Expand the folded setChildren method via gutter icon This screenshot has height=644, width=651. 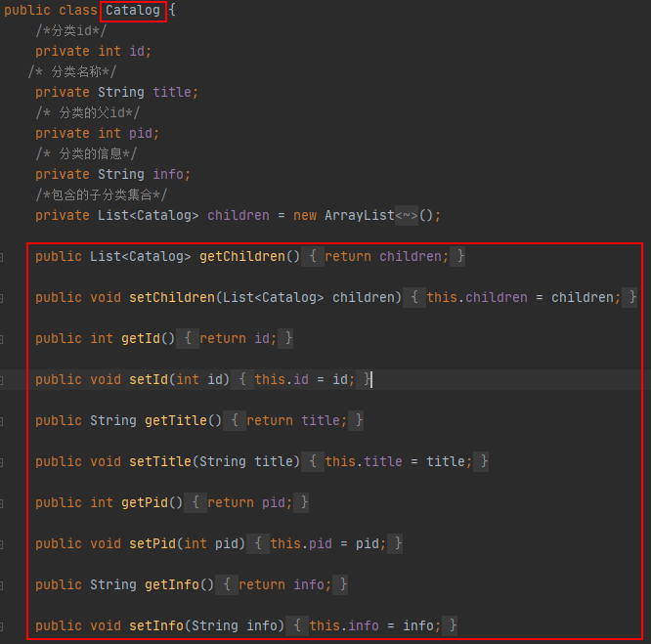[3, 298]
